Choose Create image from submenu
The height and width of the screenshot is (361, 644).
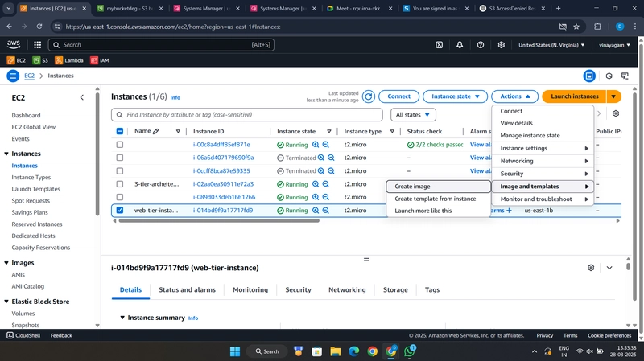pyautogui.click(x=438, y=187)
